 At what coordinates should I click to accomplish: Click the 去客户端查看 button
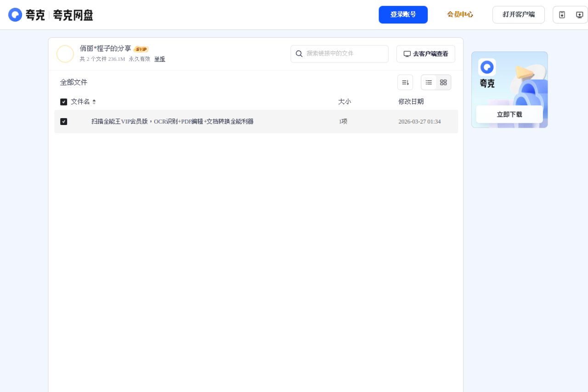pyautogui.click(x=425, y=54)
